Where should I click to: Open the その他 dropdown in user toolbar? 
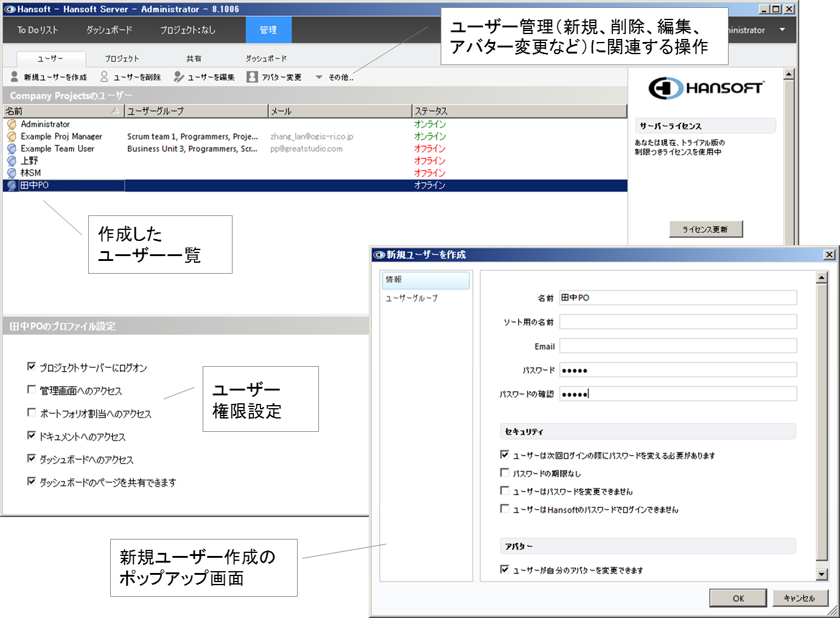[x=335, y=77]
